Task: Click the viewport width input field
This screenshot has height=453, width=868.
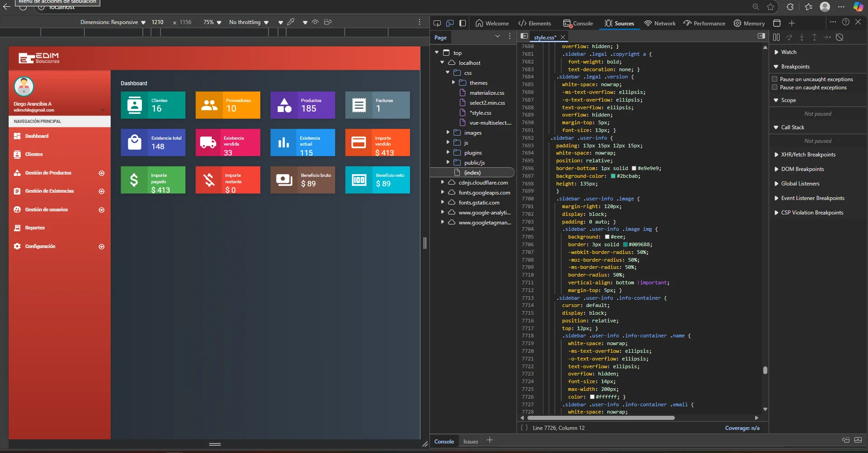Action: pos(157,22)
